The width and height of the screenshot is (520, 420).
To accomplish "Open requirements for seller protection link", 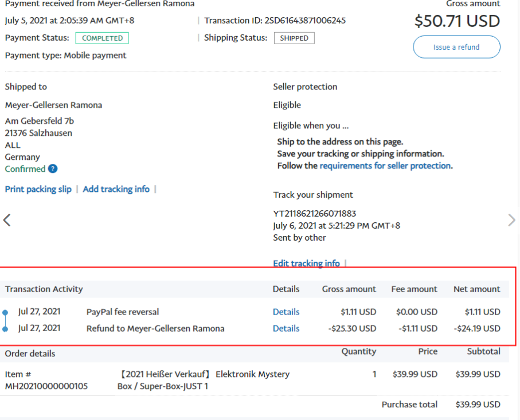I will 385,166.
